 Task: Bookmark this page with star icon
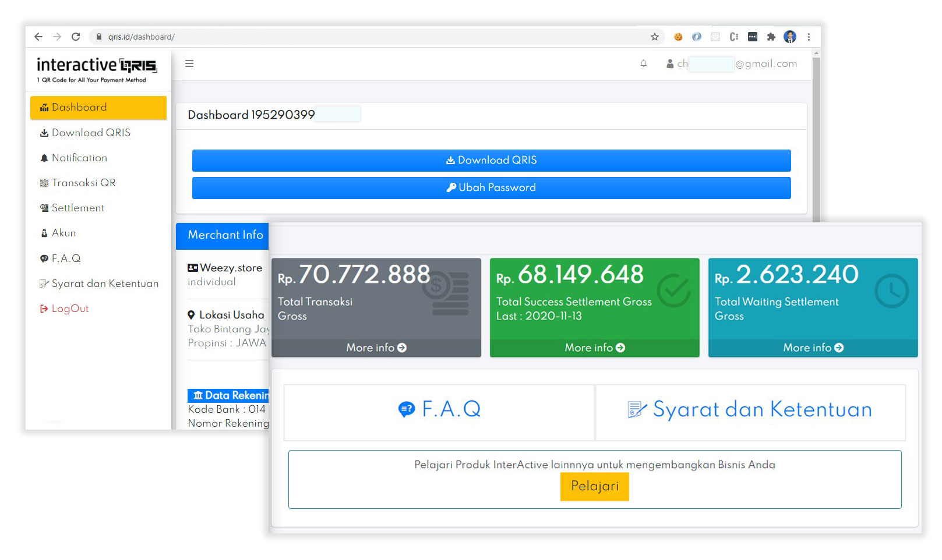click(655, 37)
